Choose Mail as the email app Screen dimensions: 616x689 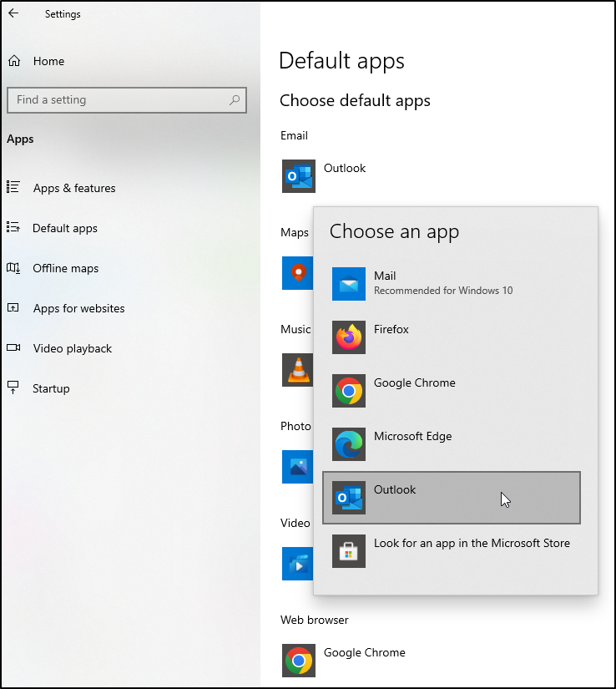tap(452, 284)
